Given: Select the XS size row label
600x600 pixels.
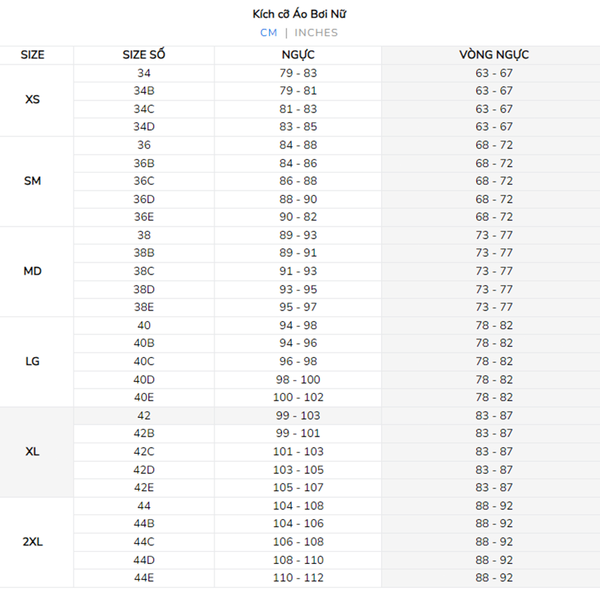Looking at the screenshot, I should click(32, 100).
